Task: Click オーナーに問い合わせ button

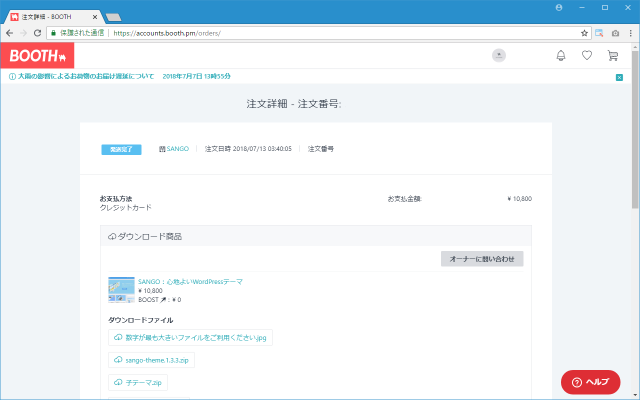Action: 481,259
